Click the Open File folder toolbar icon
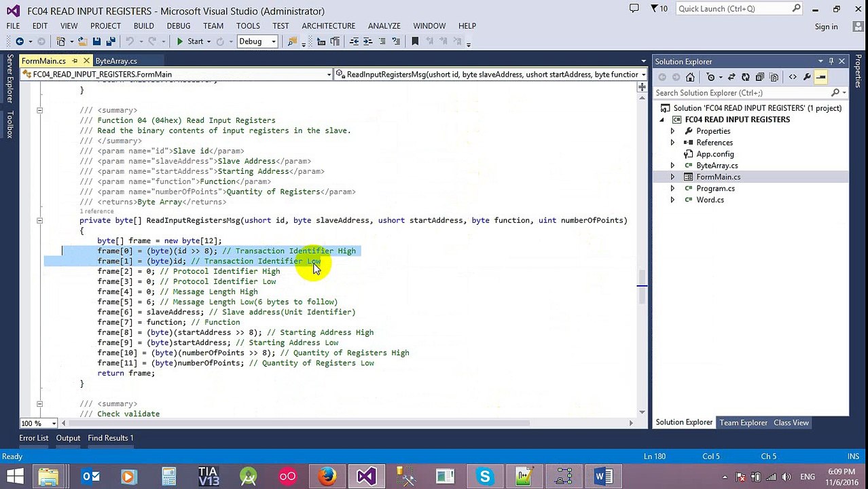This screenshot has width=868, height=489. 82,41
